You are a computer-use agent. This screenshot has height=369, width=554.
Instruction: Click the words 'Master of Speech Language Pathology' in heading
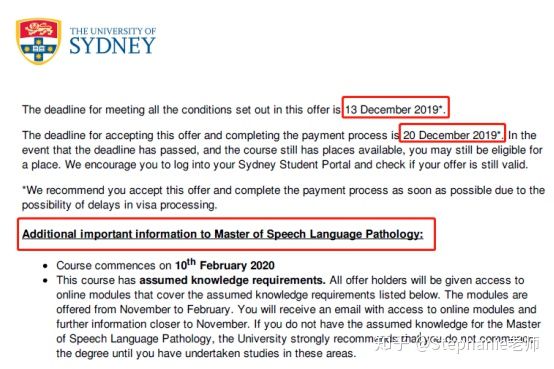(x=318, y=234)
